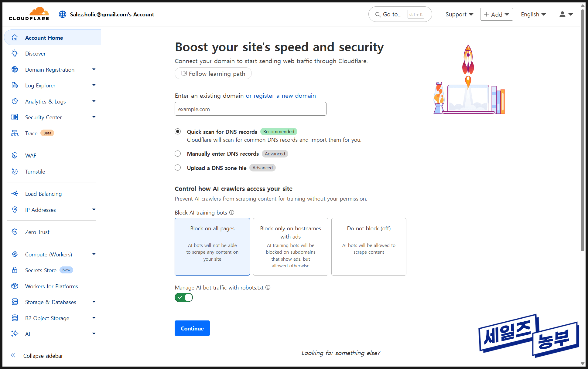The height and width of the screenshot is (369, 588).
Task: Click the Turnstile sidebar icon
Action: pos(15,171)
